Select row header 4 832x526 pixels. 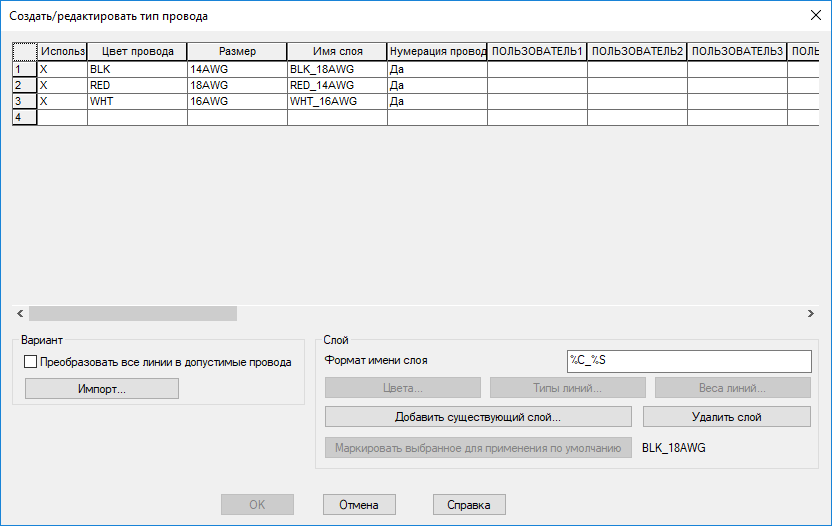[25, 117]
